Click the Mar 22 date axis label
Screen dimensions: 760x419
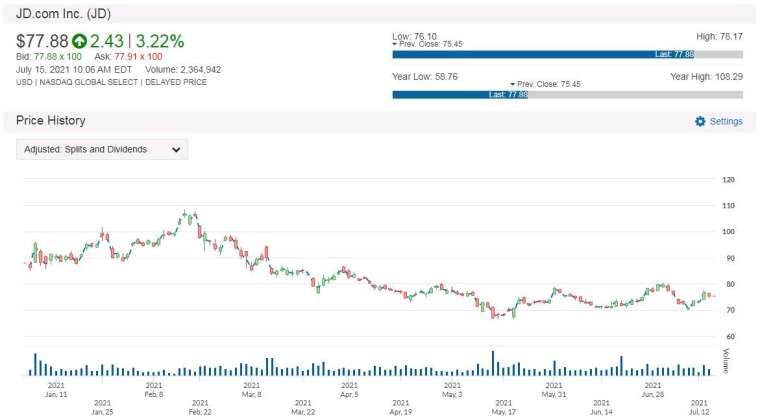pyautogui.click(x=303, y=407)
